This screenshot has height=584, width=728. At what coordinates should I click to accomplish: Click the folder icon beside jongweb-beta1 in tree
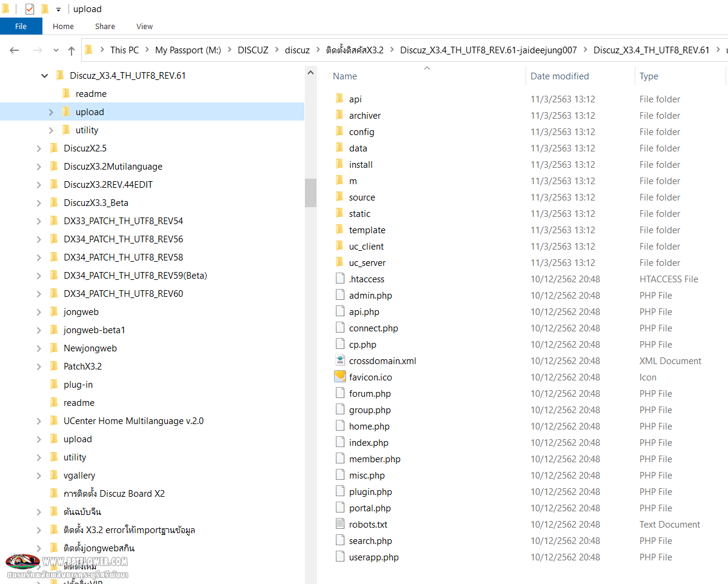55,330
